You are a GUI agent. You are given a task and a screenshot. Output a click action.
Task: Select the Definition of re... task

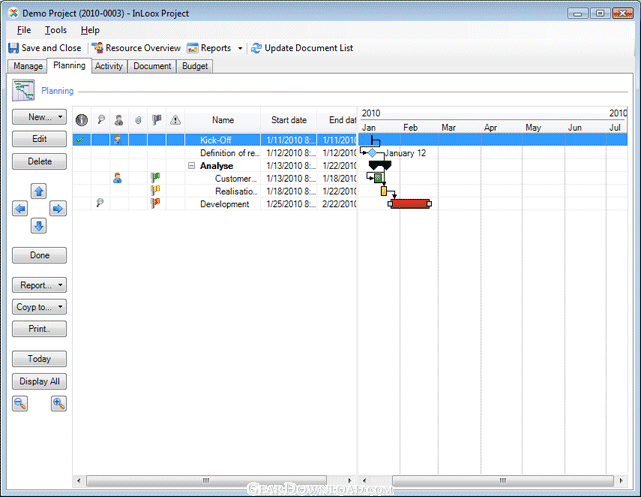(229, 153)
